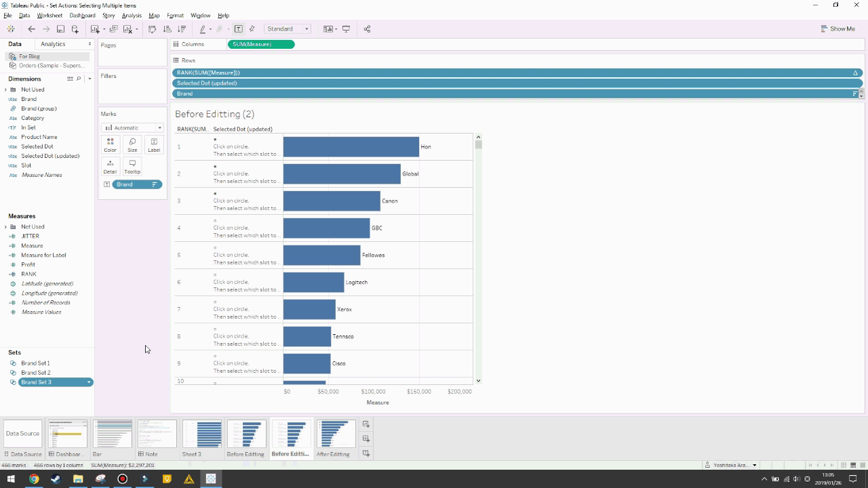This screenshot has height=488, width=868.
Task: Open the Format menu
Action: tap(175, 16)
